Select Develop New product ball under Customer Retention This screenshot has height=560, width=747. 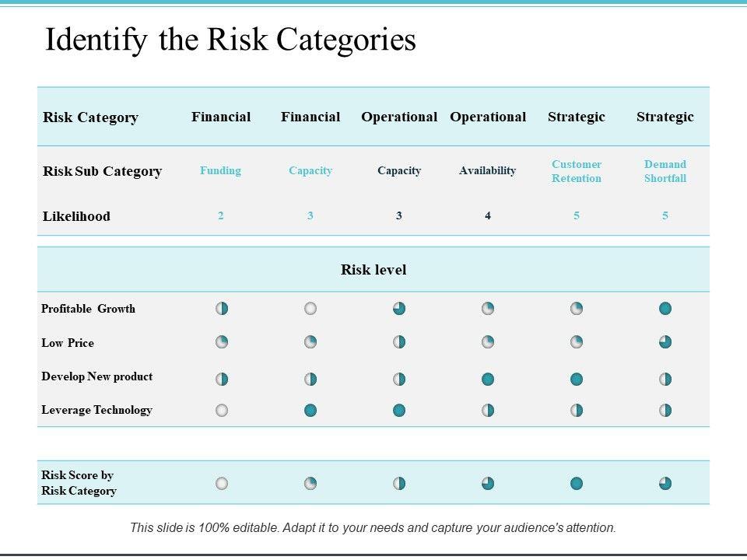point(577,379)
